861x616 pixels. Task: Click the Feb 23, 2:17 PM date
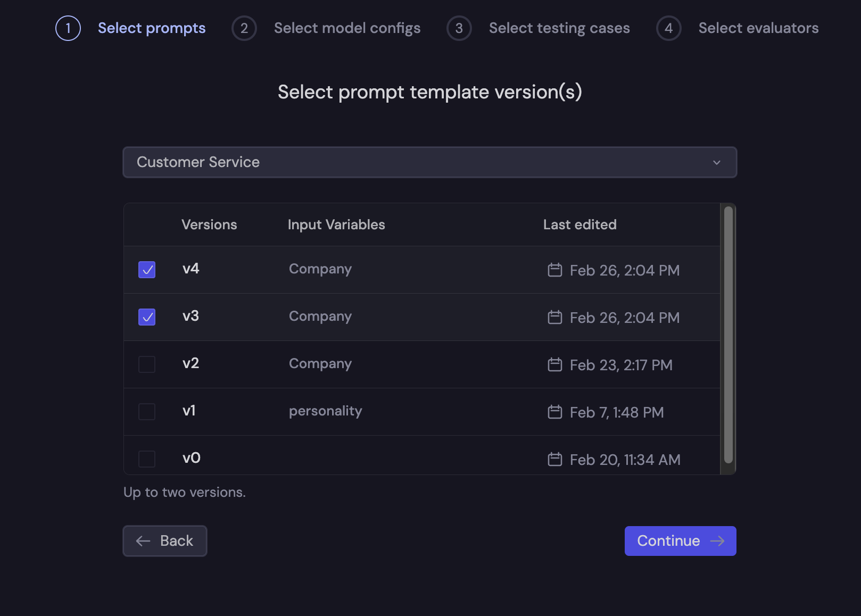tap(621, 365)
